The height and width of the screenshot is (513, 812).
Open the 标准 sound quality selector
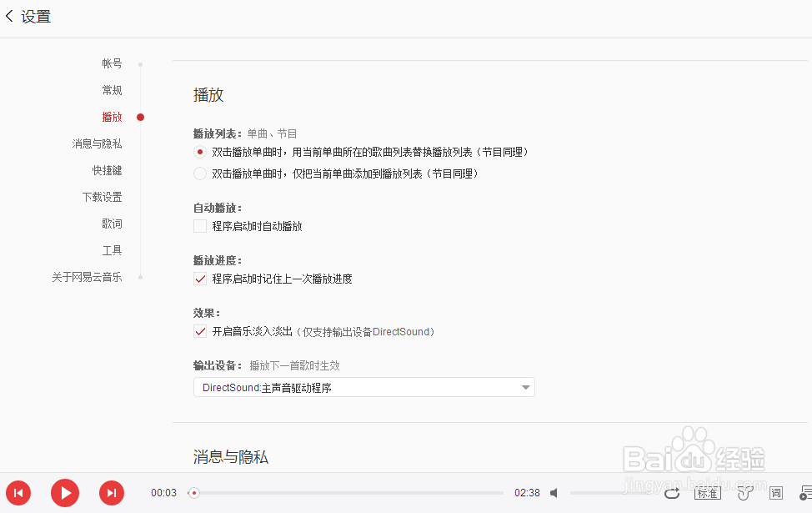pos(707,493)
